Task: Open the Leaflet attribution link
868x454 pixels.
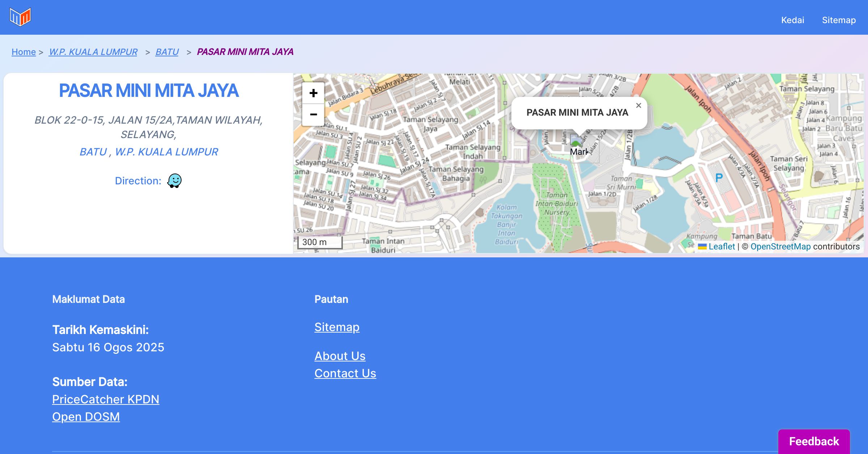Action: (721, 247)
